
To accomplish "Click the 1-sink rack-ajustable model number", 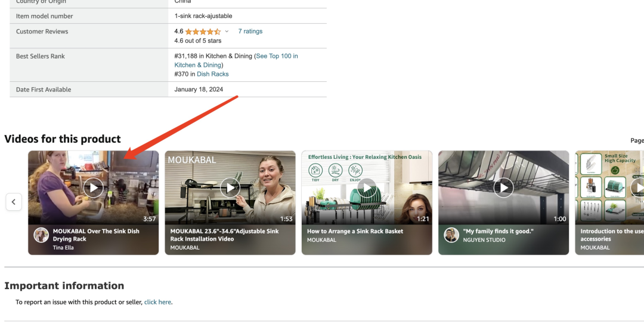I will (x=203, y=16).
